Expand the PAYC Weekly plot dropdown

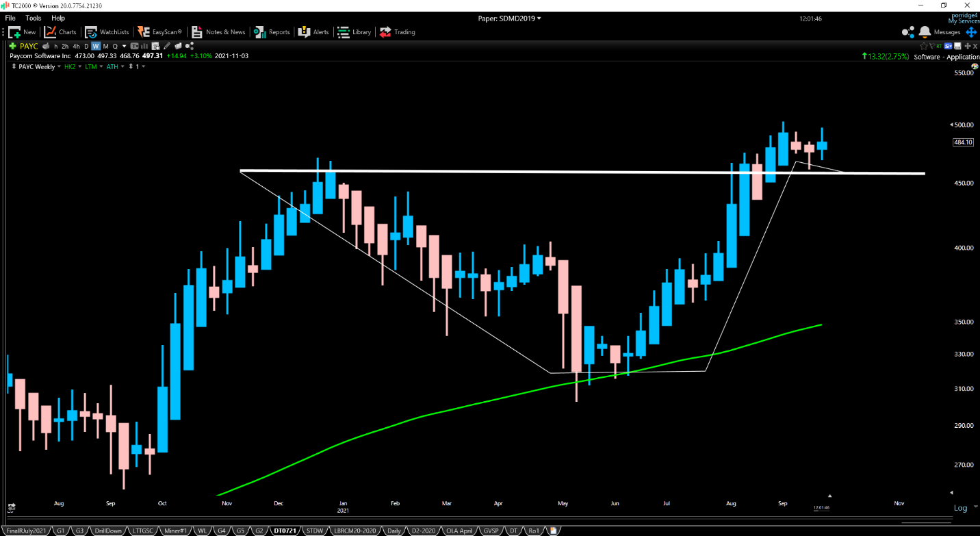(59, 66)
